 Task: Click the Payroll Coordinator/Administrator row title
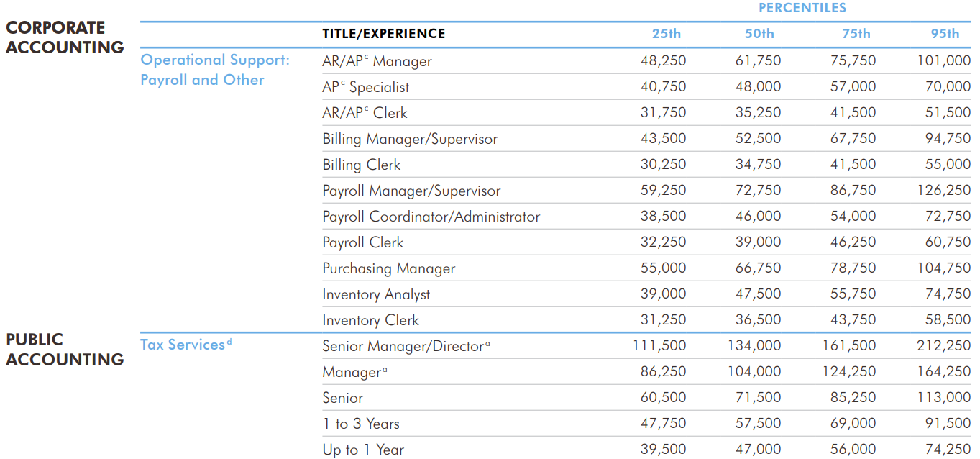point(431,217)
